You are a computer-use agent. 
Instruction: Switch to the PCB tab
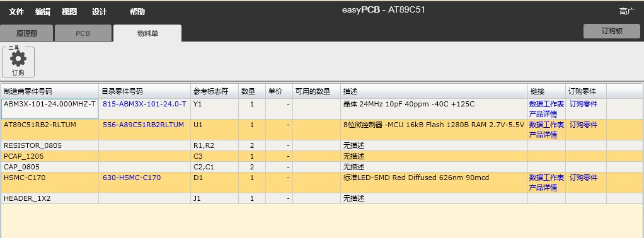click(83, 33)
